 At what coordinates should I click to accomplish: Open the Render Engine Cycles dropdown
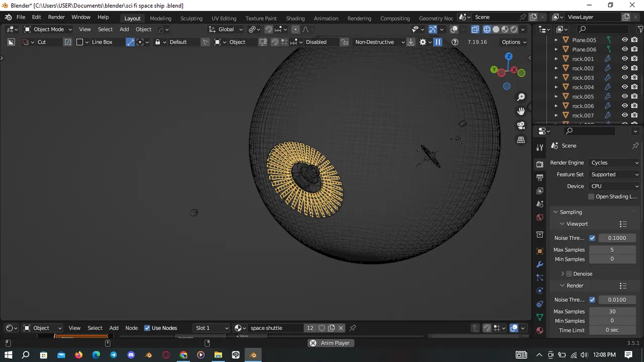coord(614,162)
